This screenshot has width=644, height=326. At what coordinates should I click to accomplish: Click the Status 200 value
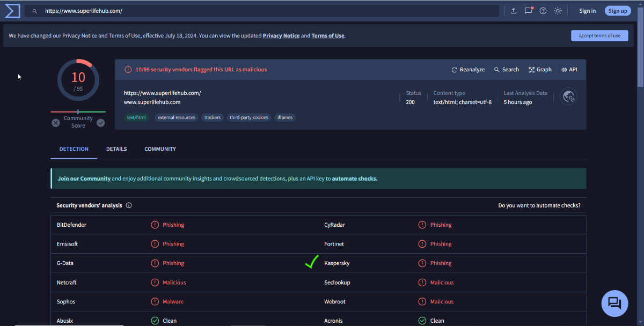point(410,102)
